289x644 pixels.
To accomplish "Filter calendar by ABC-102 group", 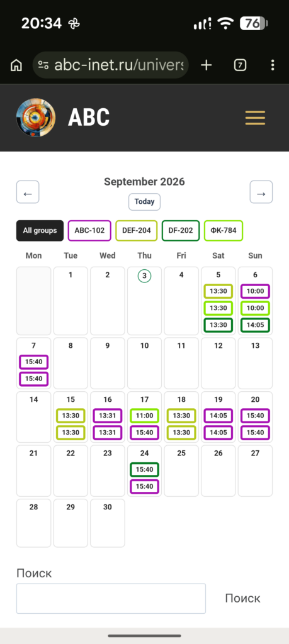I will (x=89, y=230).
